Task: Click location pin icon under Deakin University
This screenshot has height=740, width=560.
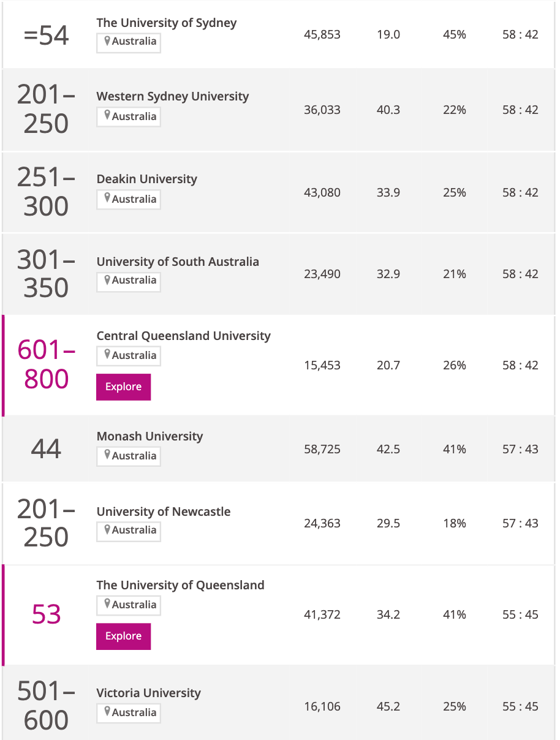Action: [107, 198]
